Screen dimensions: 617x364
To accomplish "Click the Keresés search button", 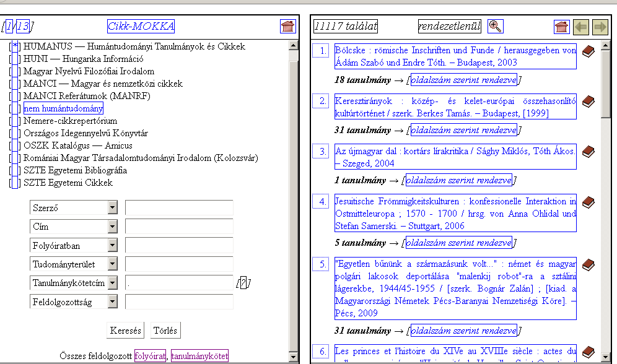I will coord(126,330).
